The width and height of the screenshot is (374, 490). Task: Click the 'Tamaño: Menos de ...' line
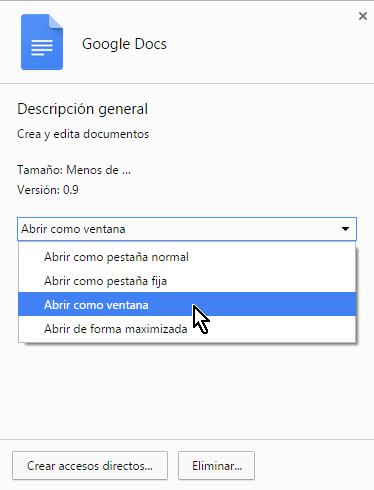[74, 170]
